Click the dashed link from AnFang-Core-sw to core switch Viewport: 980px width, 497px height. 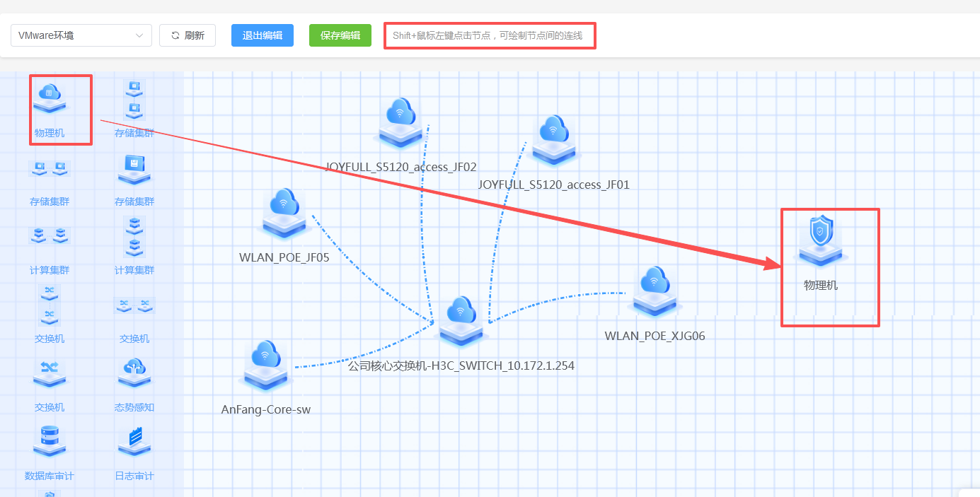368,356
